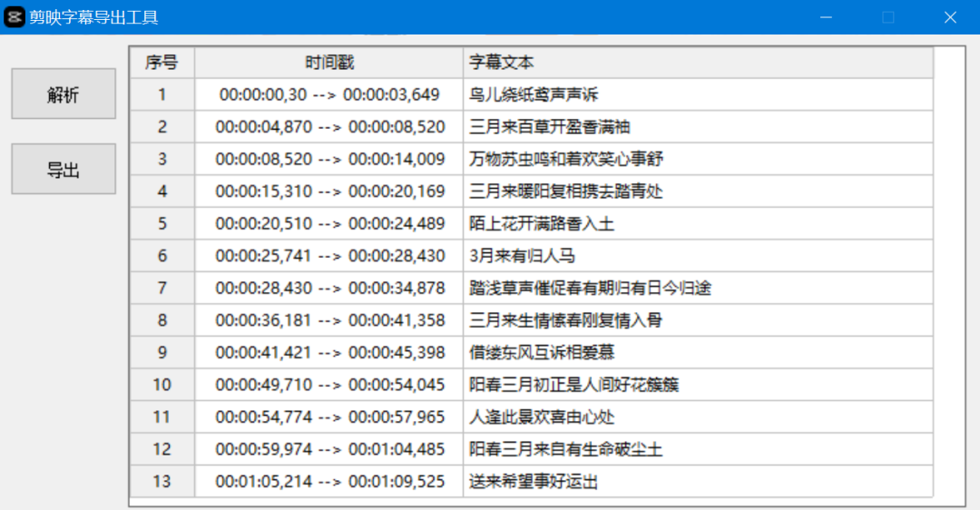Viewport: 980px width, 510px height.
Task: Select subtitle text 人逢此景欢喜由心处
Action: coord(542,417)
